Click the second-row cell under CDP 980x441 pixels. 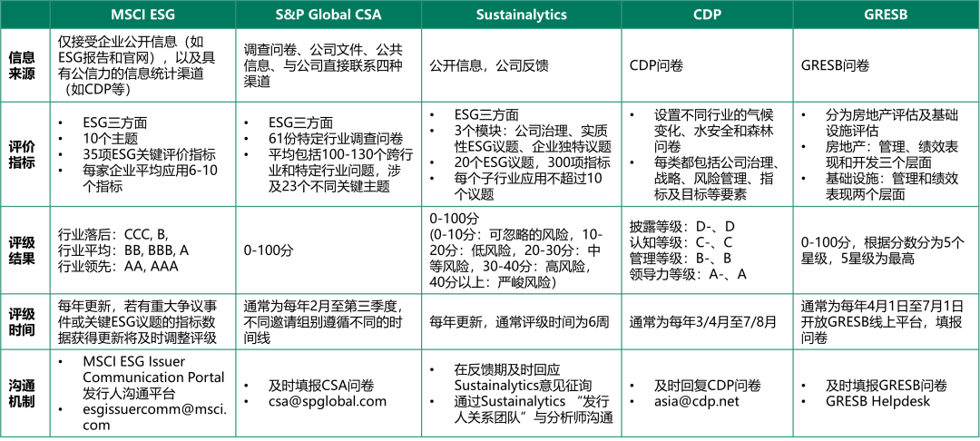[707, 154]
